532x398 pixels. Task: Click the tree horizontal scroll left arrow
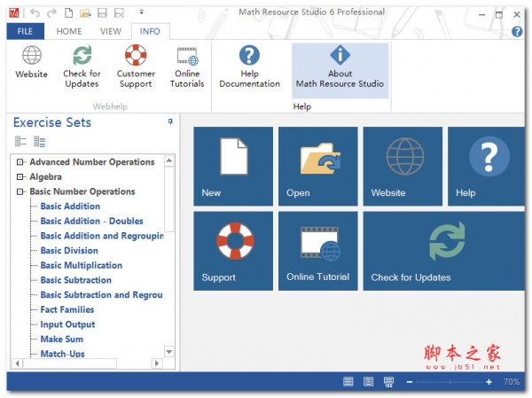(x=17, y=363)
